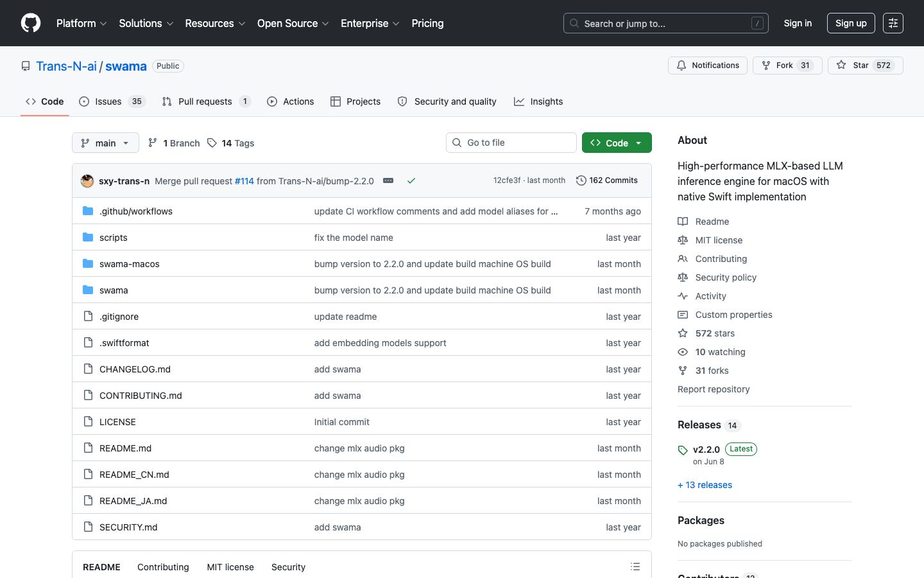Click the tag icon beside 14 Tags

(212, 143)
